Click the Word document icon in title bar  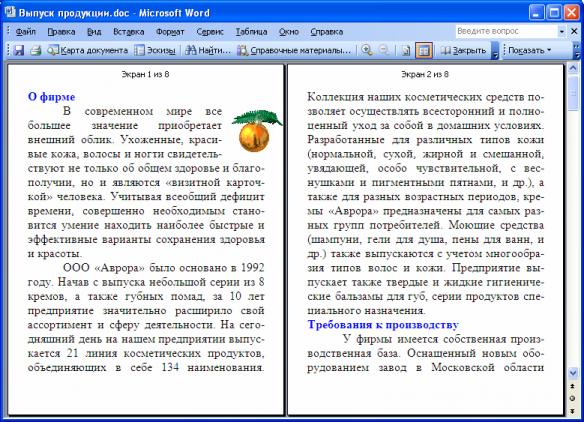10,12
